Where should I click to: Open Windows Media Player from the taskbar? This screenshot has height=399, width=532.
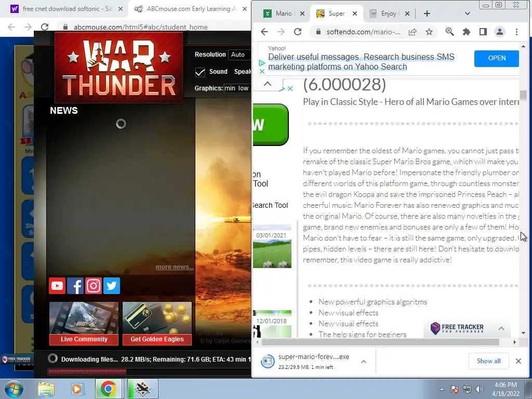click(x=77, y=389)
